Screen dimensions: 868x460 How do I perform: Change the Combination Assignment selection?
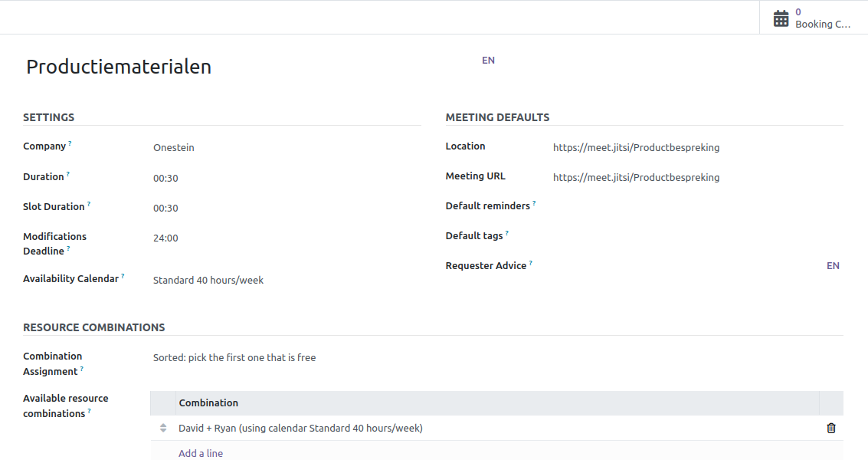coord(233,357)
